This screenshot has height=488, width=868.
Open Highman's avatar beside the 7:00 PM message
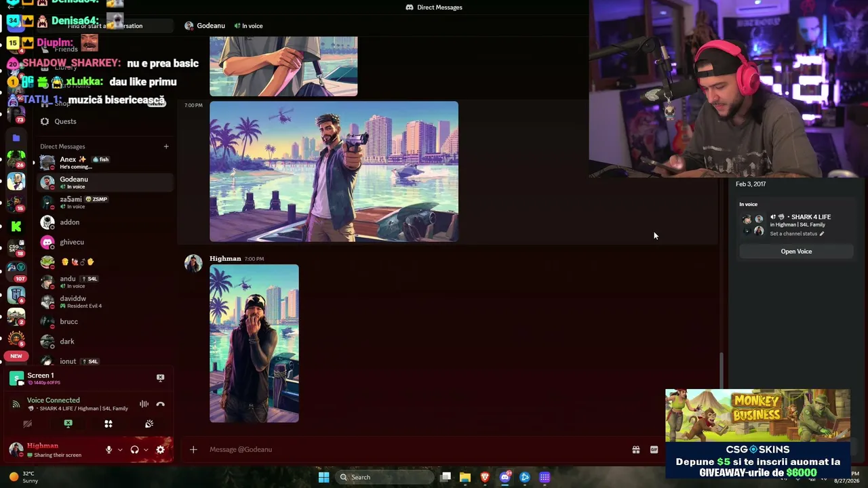click(193, 263)
